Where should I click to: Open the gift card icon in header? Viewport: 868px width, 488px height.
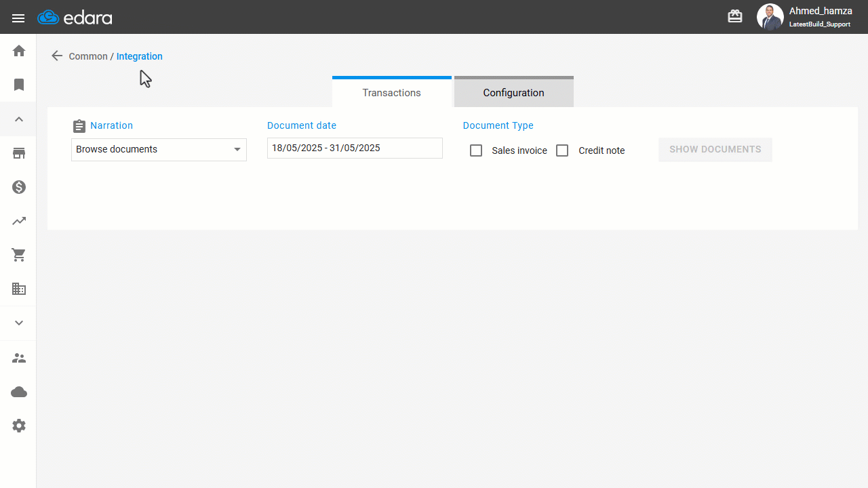(735, 16)
